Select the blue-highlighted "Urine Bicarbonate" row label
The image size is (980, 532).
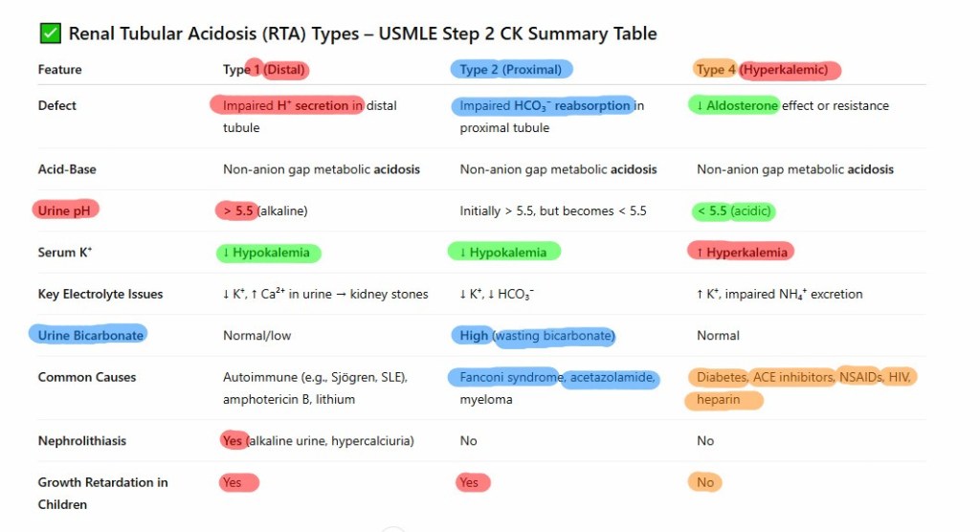90,335
